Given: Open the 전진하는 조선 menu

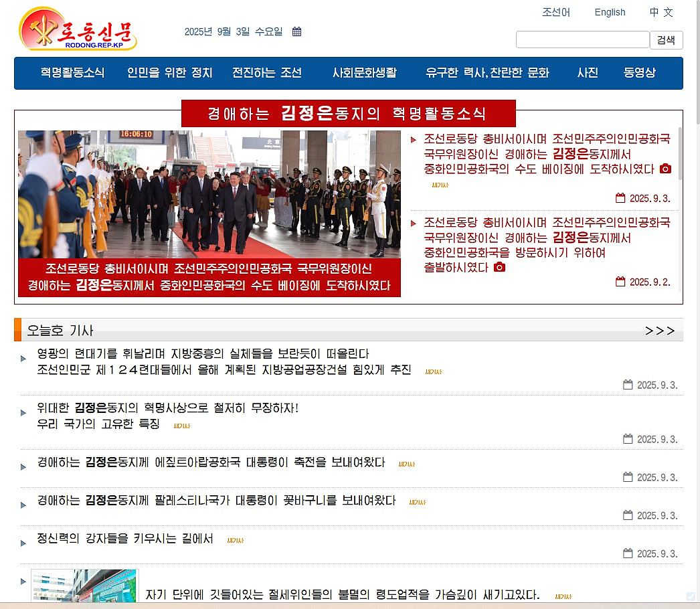Looking at the screenshot, I should point(267,73).
